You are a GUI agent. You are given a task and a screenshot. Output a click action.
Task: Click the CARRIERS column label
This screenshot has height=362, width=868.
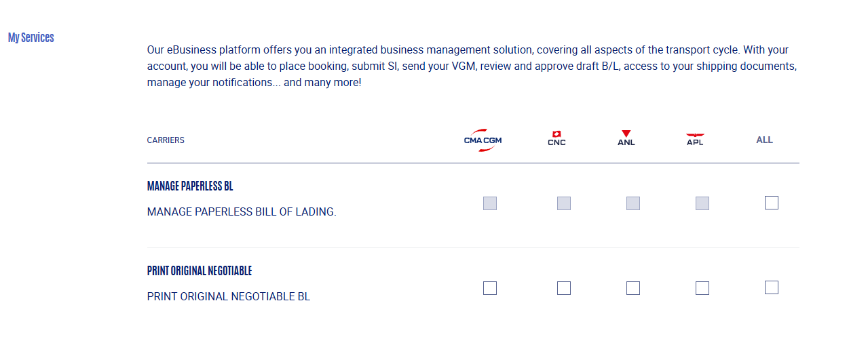166,140
